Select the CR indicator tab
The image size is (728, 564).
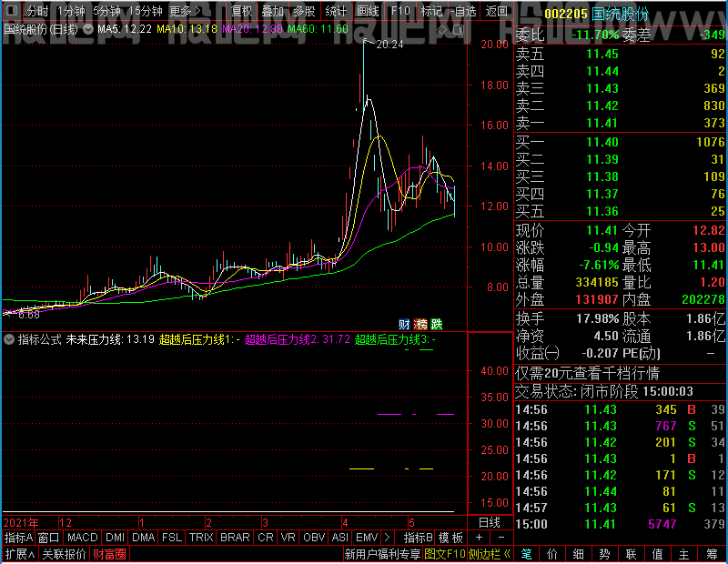266,538
